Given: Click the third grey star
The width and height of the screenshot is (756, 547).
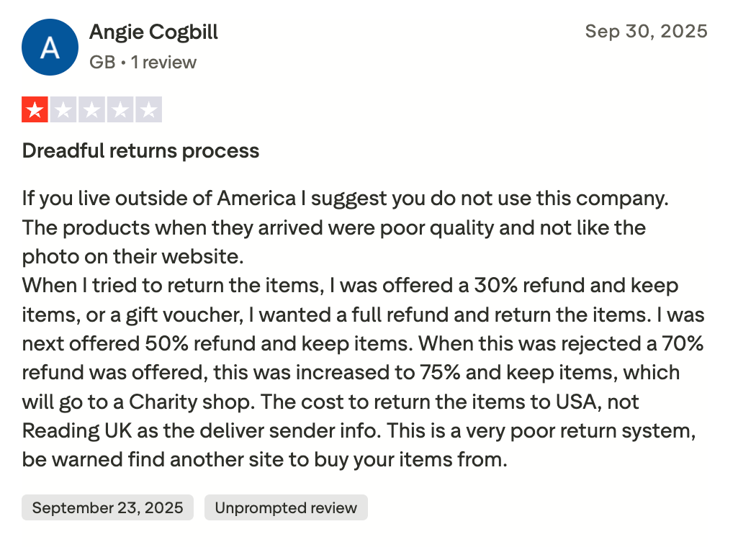Looking at the screenshot, I should [91, 110].
